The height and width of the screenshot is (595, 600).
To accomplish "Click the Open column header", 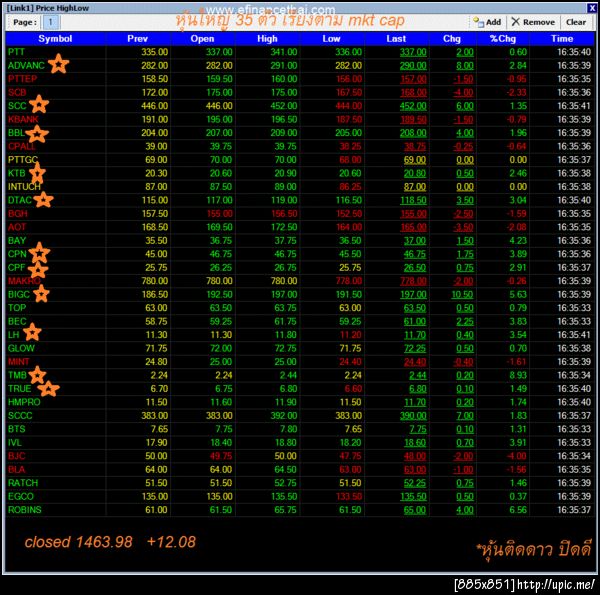I will click(x=202, y=39).
